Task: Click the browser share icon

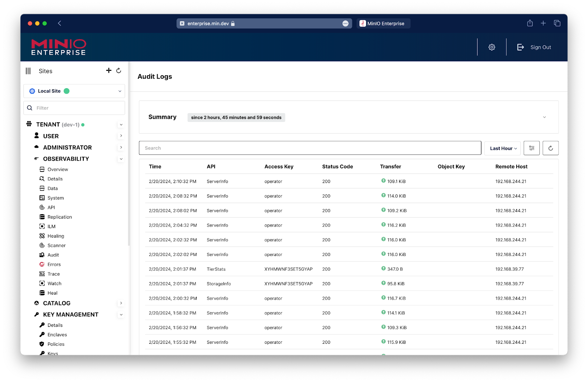Action: coord(530,23)
